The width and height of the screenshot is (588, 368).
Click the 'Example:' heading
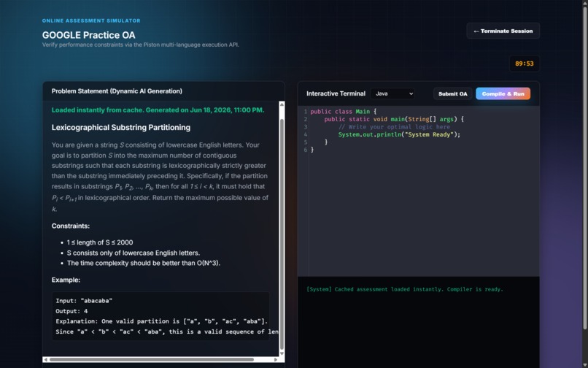pyautogui.click(x=66, y=280)
